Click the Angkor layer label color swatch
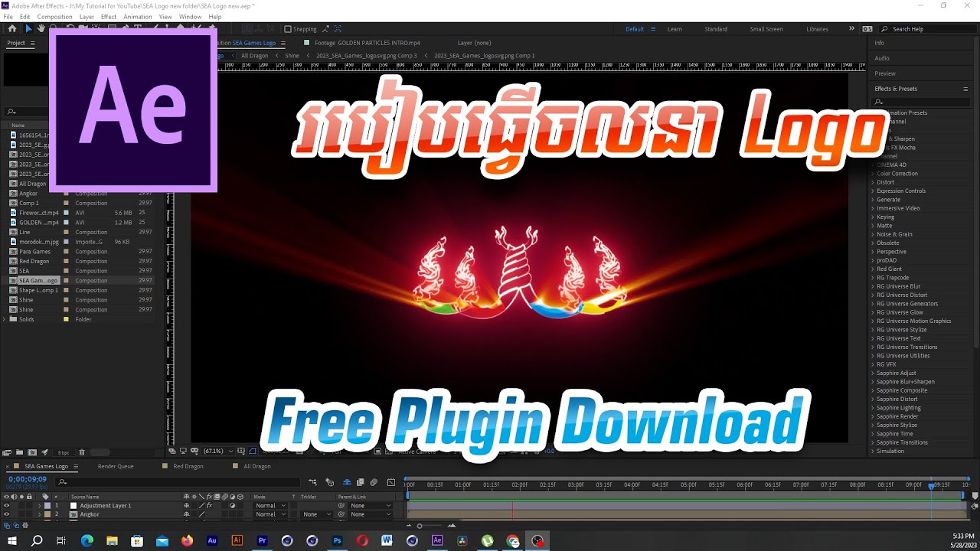980x551 pixels. pos(47,514)
